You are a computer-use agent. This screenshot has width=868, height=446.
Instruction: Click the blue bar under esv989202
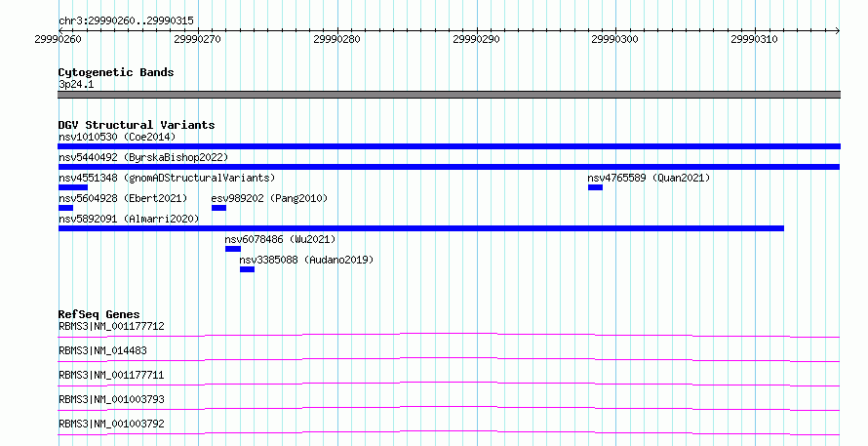click(218, 208)
